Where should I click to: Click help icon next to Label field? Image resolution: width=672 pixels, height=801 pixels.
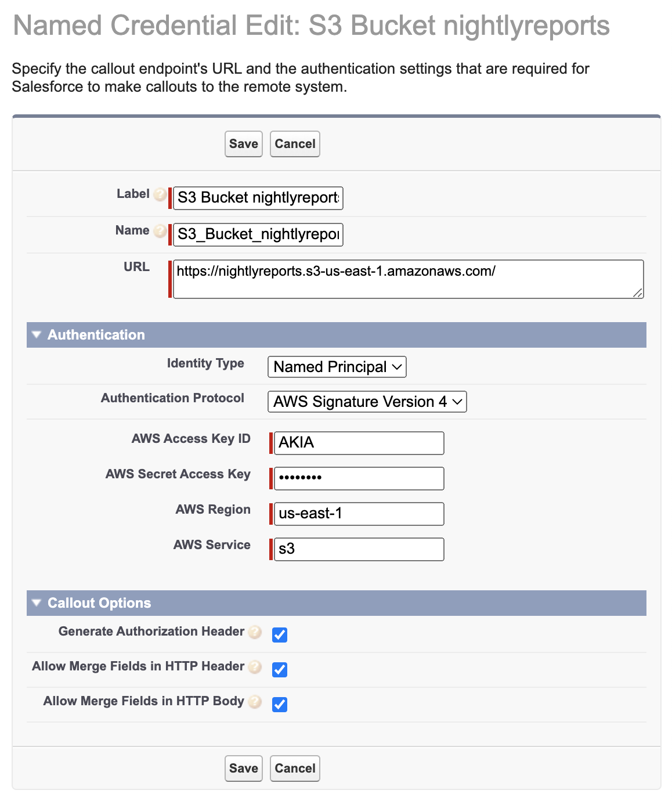(160, 194)
